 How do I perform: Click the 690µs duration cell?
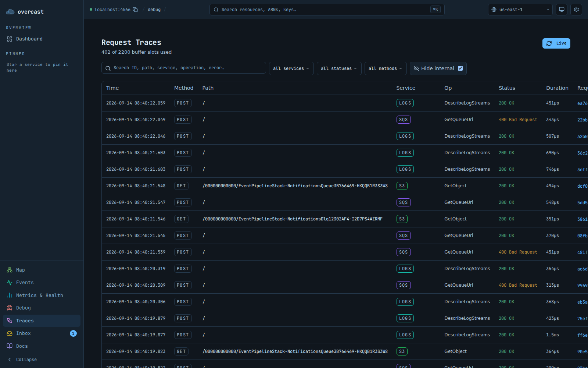point(552,153)
